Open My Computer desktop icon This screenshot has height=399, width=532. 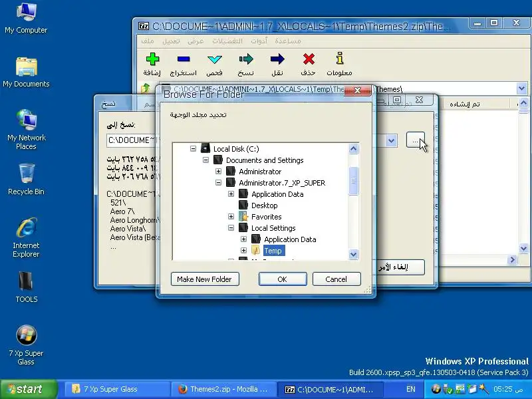[x=26, y=12]
